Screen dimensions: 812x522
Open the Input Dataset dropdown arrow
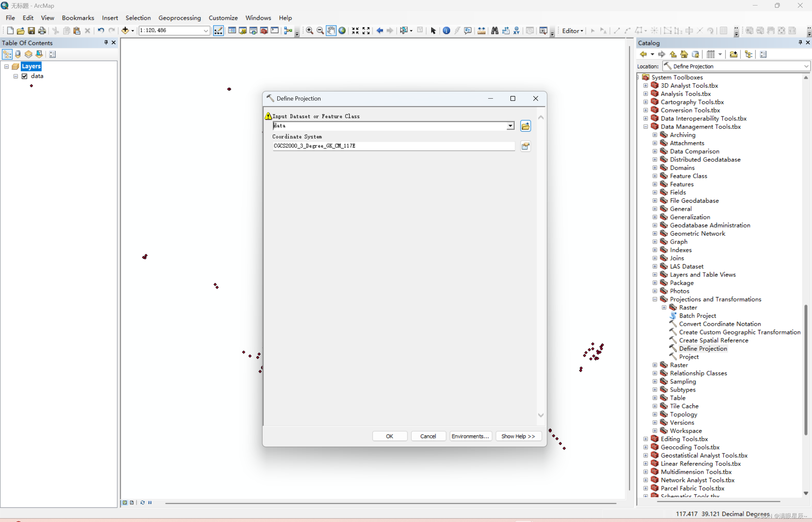click(x=510, y=126)
